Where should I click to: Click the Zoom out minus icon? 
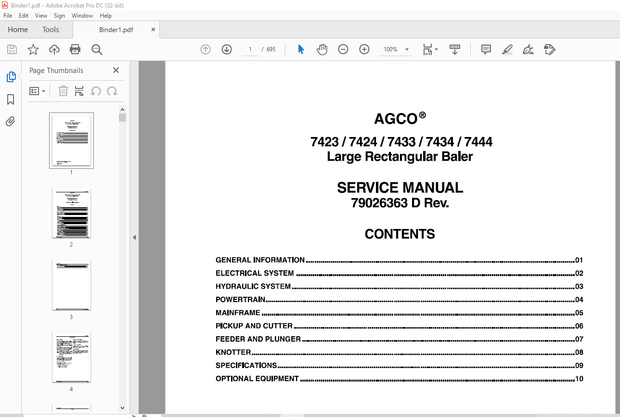point(343,49)
